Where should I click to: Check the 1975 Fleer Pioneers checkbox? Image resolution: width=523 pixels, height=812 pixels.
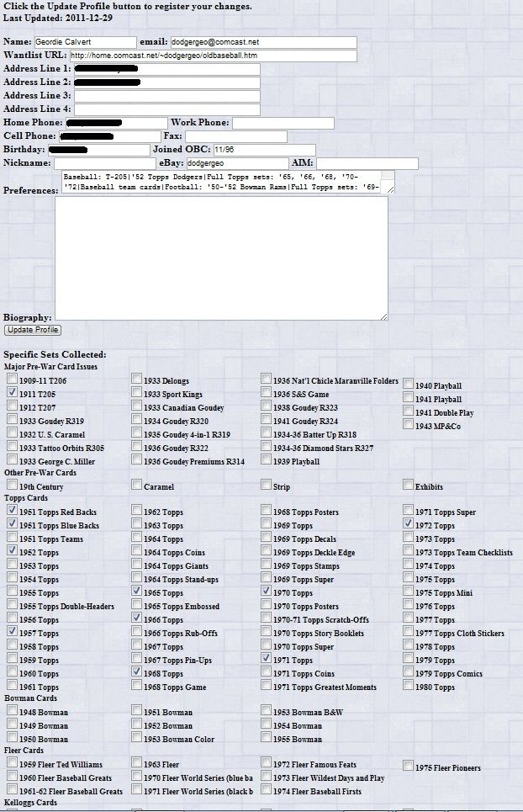408,766
